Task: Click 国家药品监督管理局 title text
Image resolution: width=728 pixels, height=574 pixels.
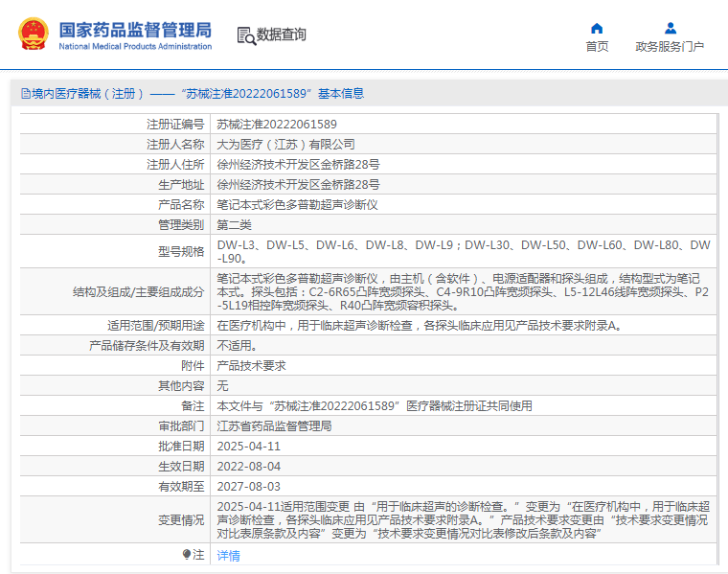Action: [135, 31]
